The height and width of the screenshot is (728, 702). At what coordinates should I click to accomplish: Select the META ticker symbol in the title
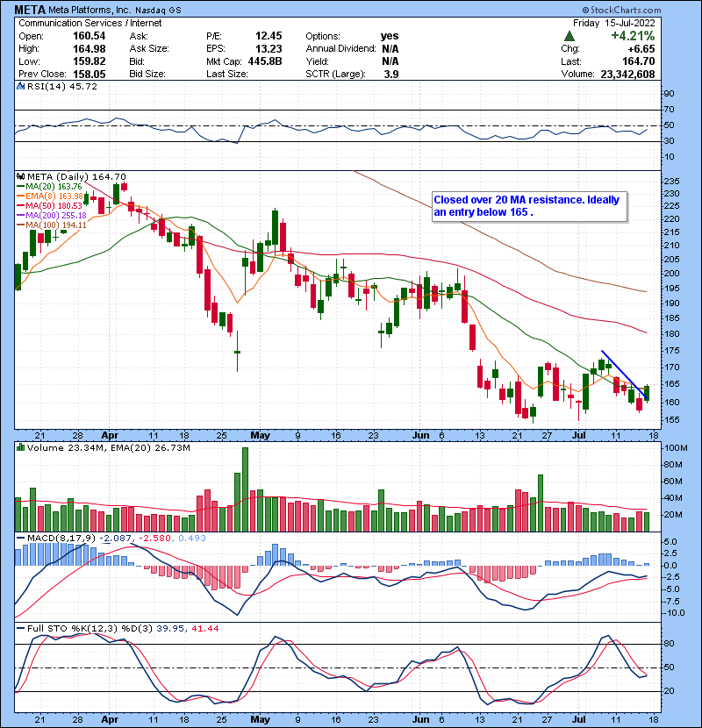pyautogui.click(x=30, y=10)
